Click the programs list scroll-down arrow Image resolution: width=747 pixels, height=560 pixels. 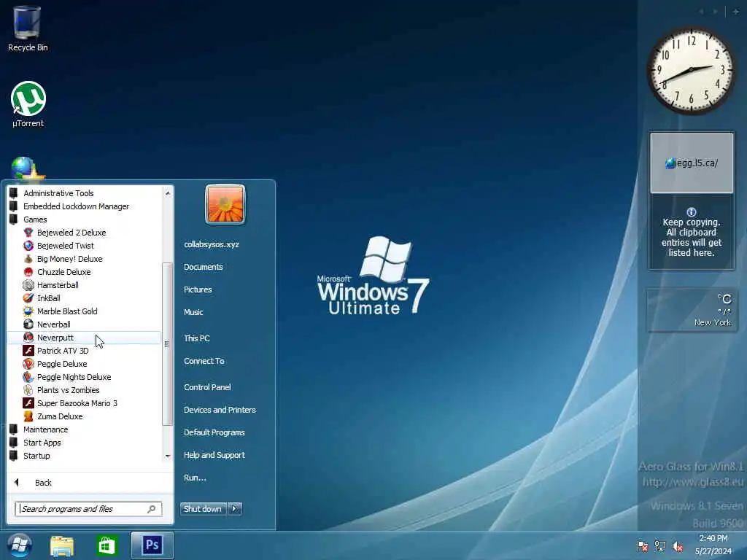pyautogui.click(x=167, y=456)
